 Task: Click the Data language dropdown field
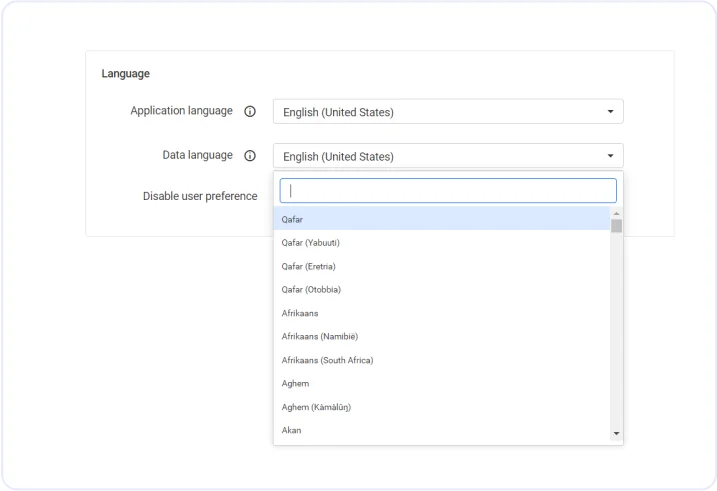[448, 156]
